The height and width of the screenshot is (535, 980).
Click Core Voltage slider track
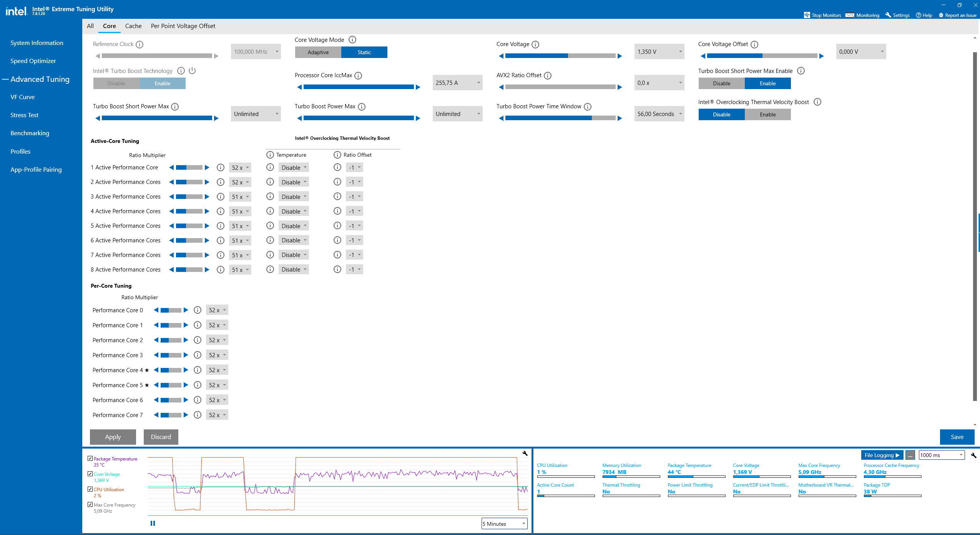(560, 56)
